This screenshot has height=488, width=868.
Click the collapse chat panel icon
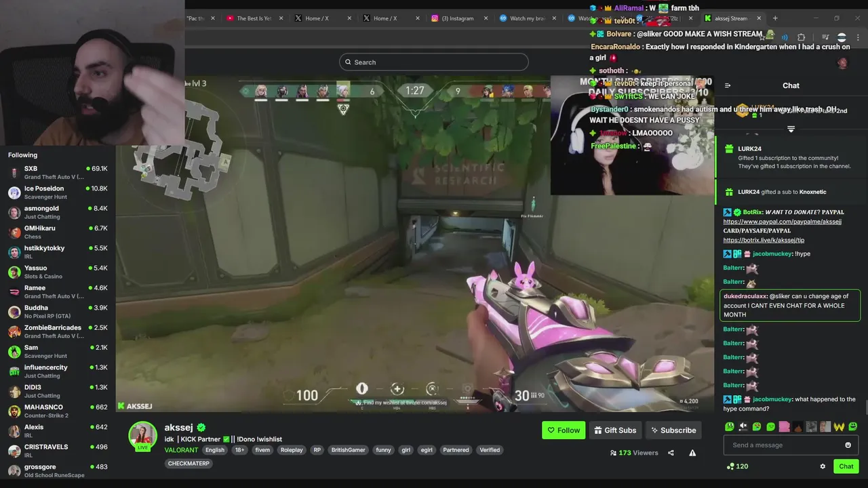click(728, 85)
